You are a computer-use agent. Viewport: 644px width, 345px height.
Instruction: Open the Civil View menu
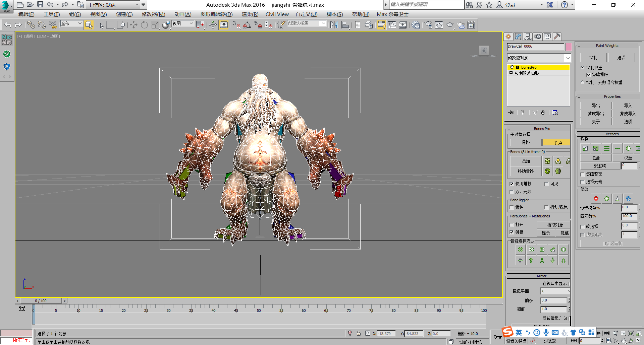point(277,14)
